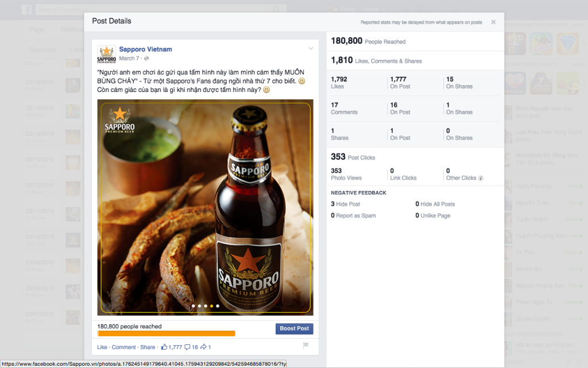Click the flag icon below the post
Screen dimensions: 588x368
(x=305, y=345)
